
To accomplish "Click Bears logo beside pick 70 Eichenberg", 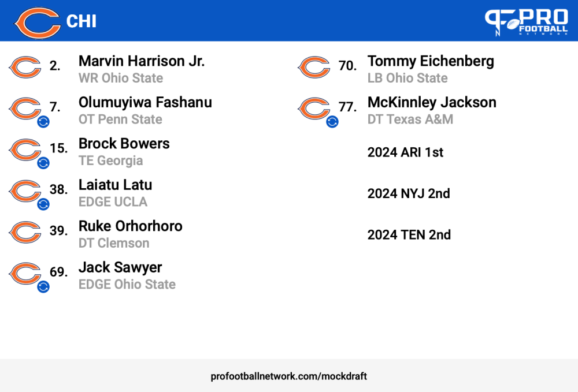I will (314, 67).
